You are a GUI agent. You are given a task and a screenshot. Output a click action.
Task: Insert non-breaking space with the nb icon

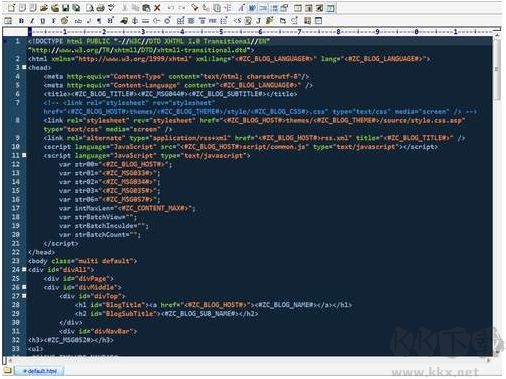[x=78, y=21]
